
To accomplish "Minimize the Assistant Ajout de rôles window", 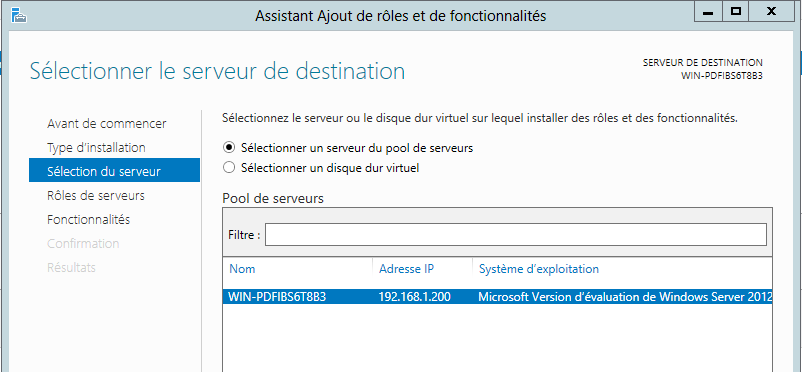I will tap(708, 11).
